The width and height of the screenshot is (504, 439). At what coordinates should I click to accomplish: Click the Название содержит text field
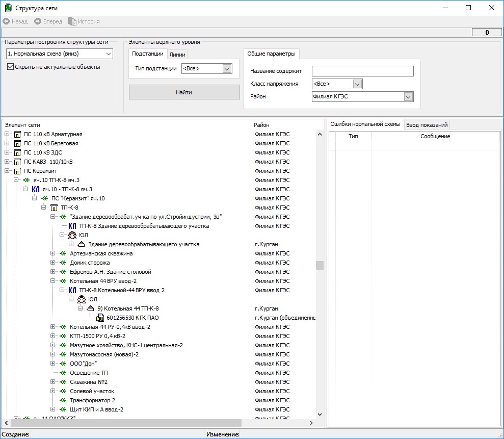[x=362, y=71]
